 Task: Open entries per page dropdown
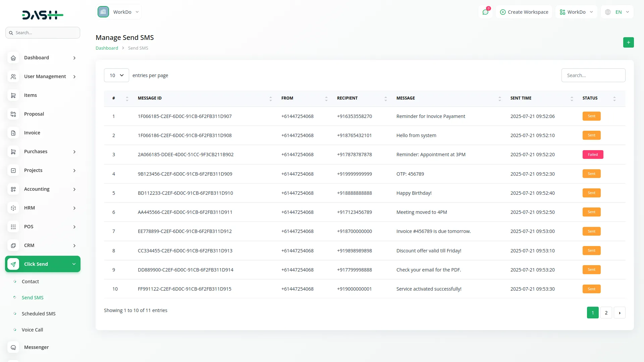pyautogui.click(x=116, y=75)
